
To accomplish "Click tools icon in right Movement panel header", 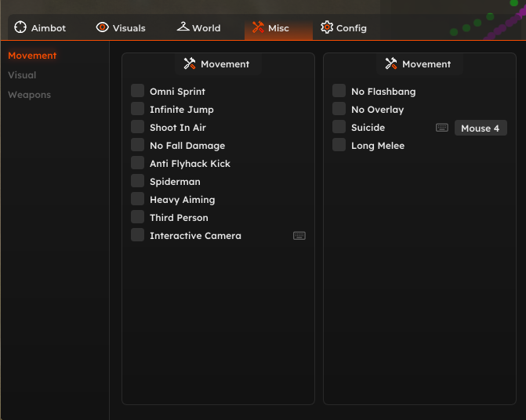I will pyautogui.click(x=391, y=63).
